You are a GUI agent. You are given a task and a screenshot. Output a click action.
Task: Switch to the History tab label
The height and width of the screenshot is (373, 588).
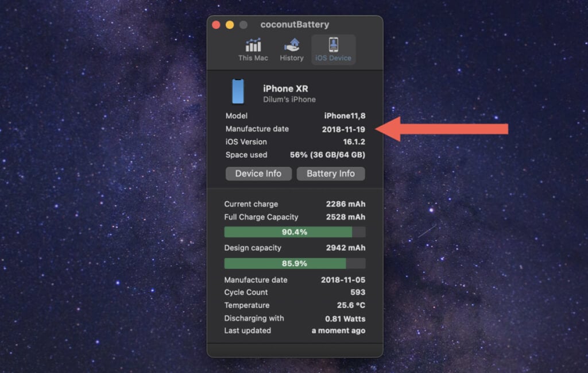292,58
